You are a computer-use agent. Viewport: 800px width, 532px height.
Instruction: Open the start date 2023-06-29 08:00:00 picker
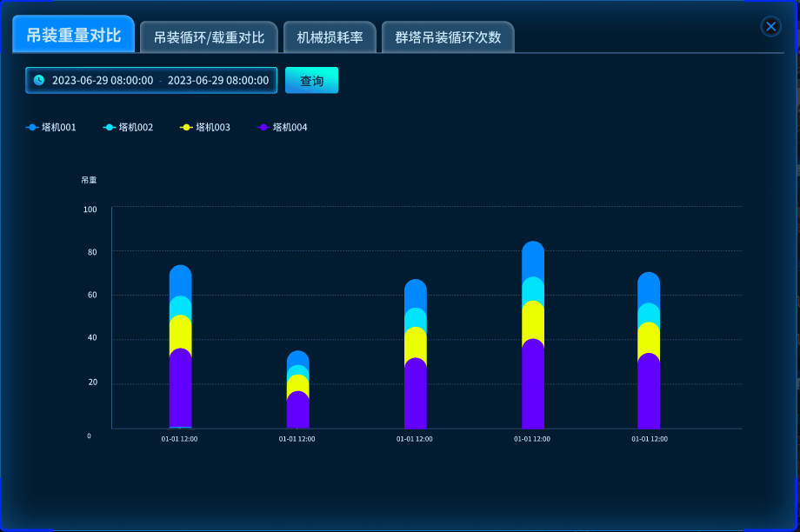(103, 80)
